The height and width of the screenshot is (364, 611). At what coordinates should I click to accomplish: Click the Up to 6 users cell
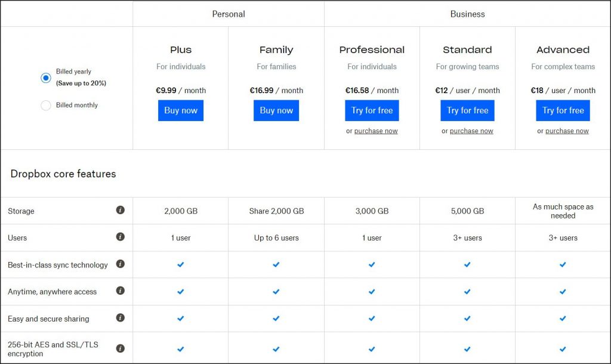click(276, 237)
